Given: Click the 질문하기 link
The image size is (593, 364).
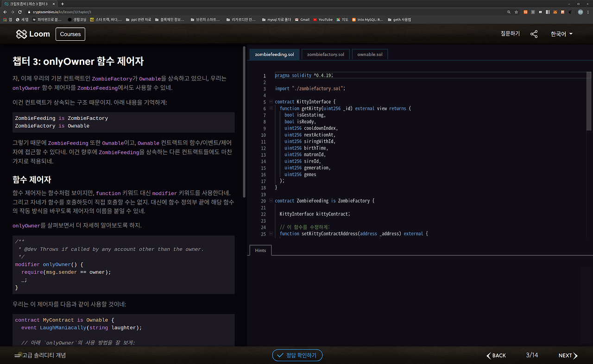Looking at the screenshot, I should pyautogui.click(x=510, y=34).
